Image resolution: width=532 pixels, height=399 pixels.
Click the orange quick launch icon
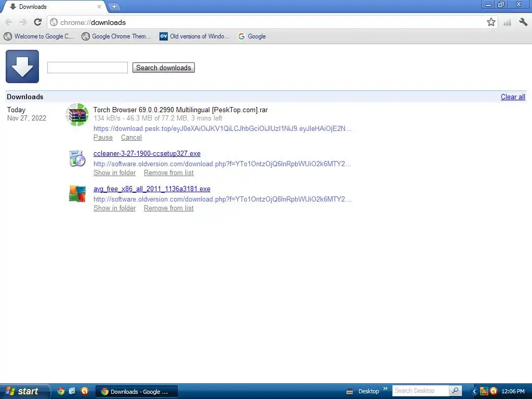[84, 391]
